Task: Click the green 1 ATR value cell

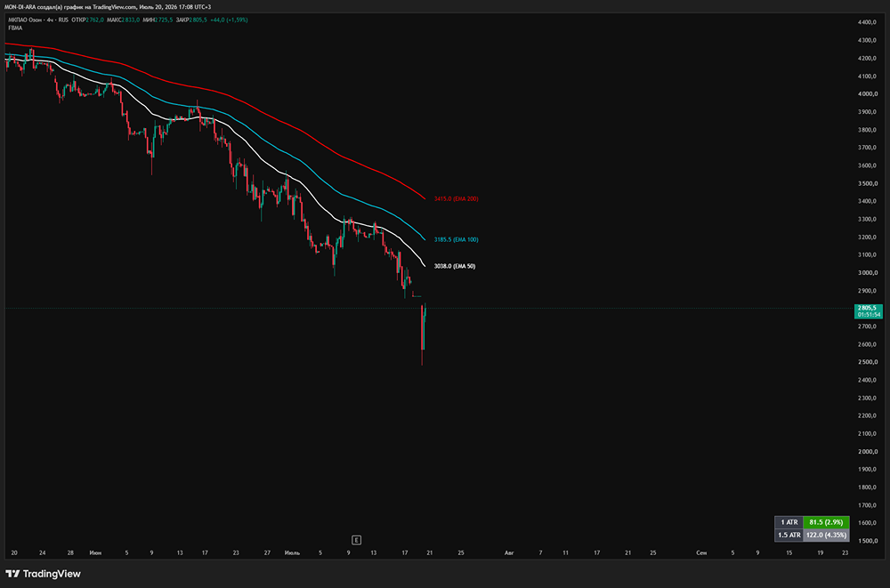Action: [x=826, y=522]
